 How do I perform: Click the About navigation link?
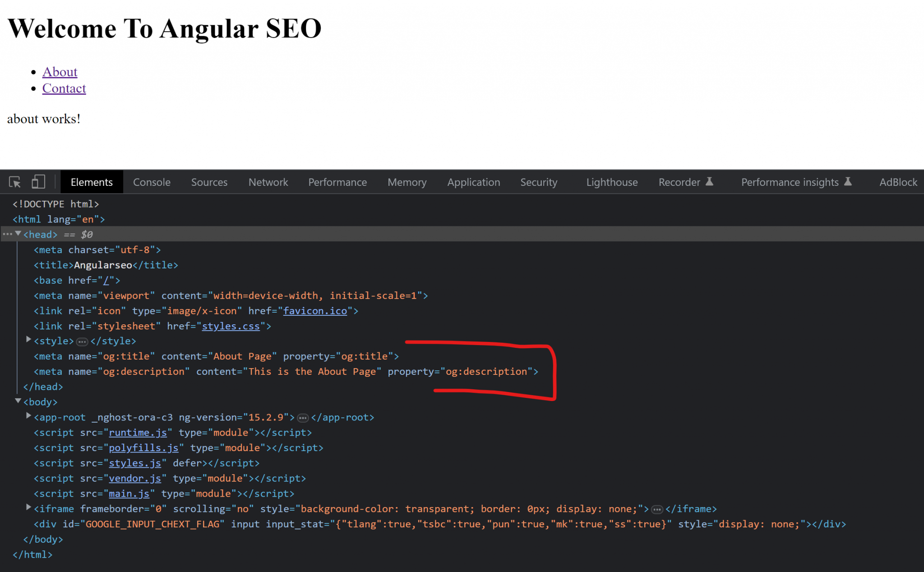coord(60,71)
